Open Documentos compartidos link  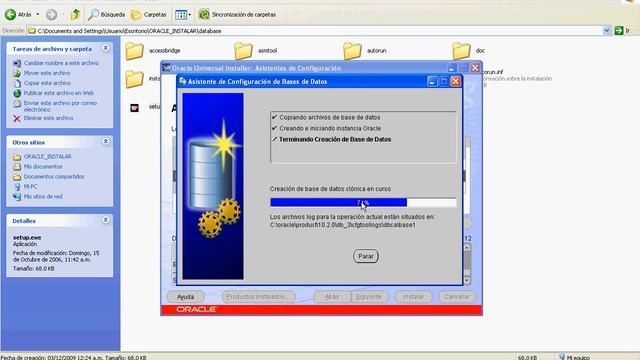pos(54,177)
